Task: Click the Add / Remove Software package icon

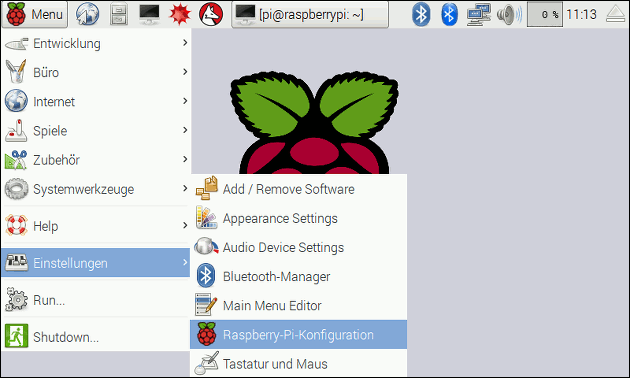Action: point(207,188)
